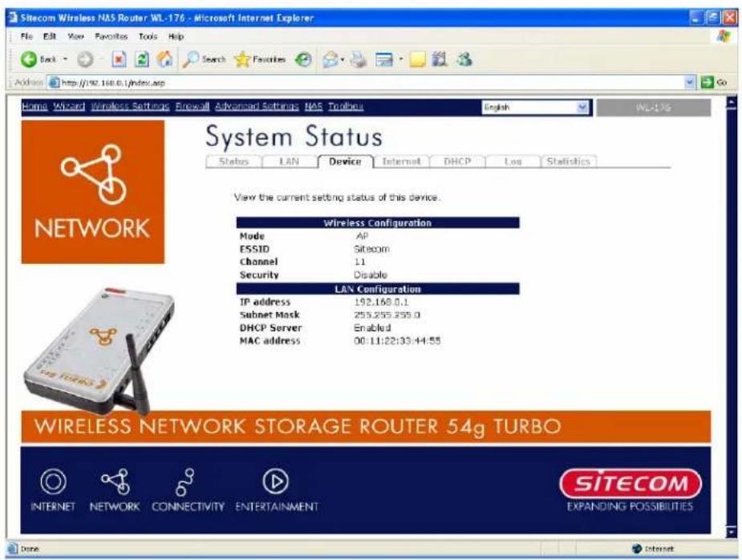Go to the browser Home page icon
Image resolution: width=742 pixels, height=560 pixels.
(x=164, y=59)
